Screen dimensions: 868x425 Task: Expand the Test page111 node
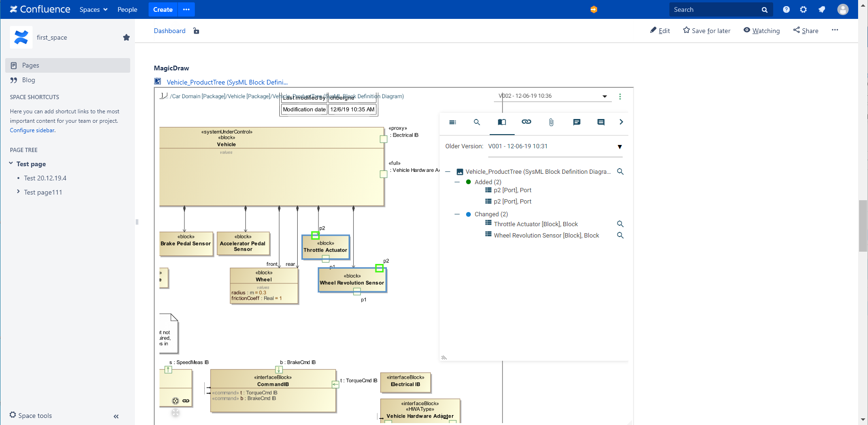tap(18, 192)
